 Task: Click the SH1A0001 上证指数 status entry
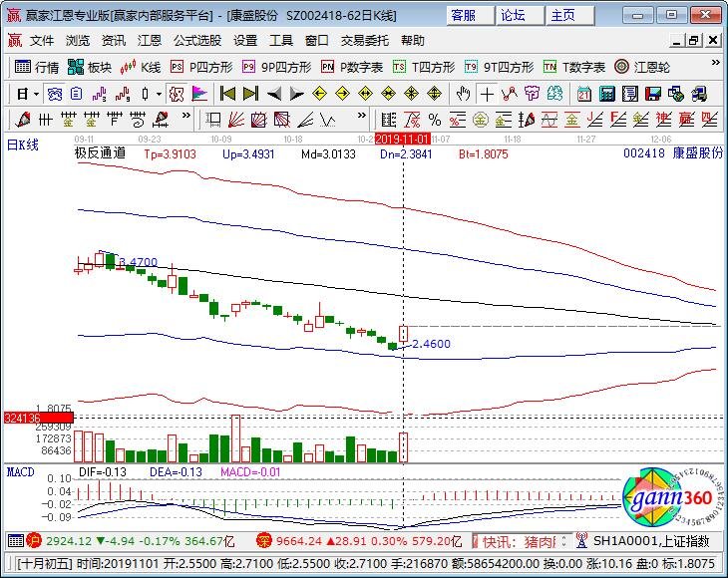651,541
